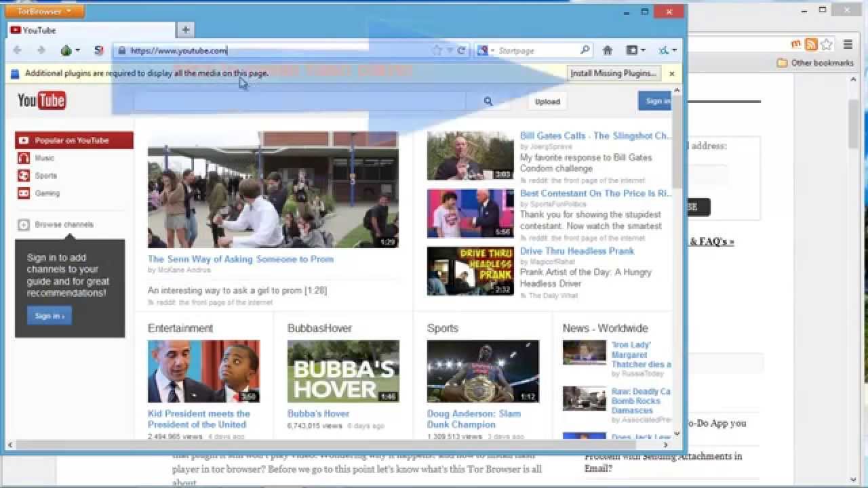Click the Startpage search magnifier icon
The width and height of the screenshot is (868, 488).
point(585,50)
